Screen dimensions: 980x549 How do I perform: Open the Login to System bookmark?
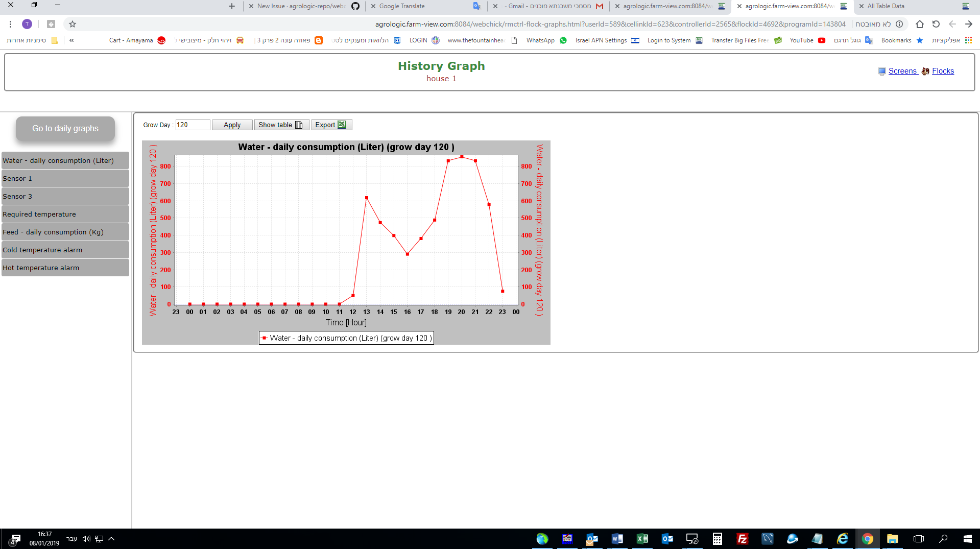(675, 40)
